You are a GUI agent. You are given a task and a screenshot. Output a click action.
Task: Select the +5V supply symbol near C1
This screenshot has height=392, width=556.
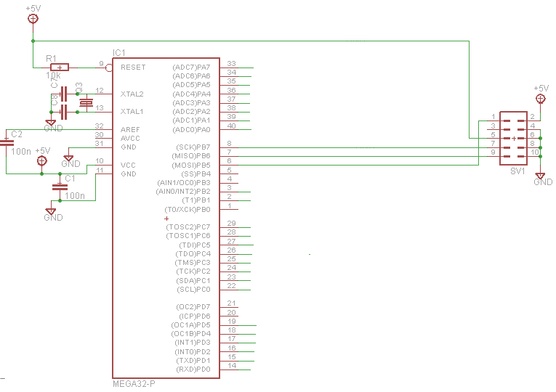click(x=42, y=161)
